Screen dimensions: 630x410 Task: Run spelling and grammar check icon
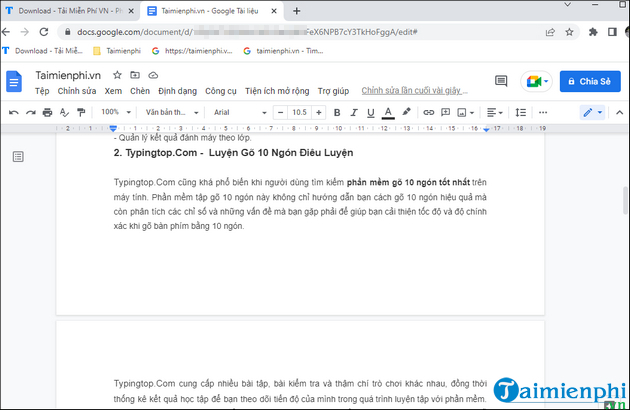(64, 113)
